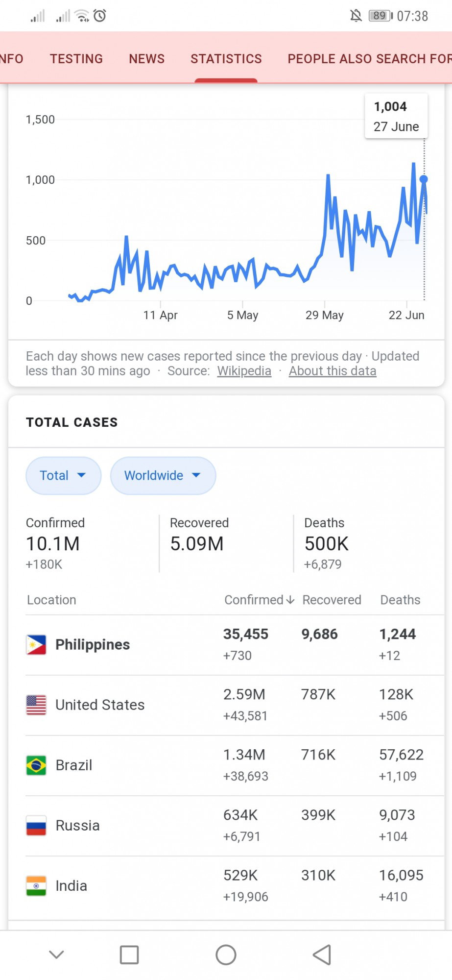Screen dimensions: 452x980
Task: Sort by Confirmed column arrow
Action: coord(290,600)
